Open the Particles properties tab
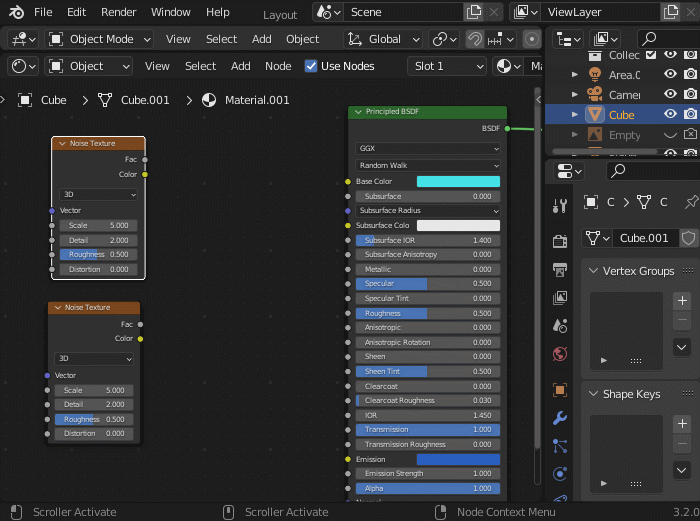 click(560, 446)
